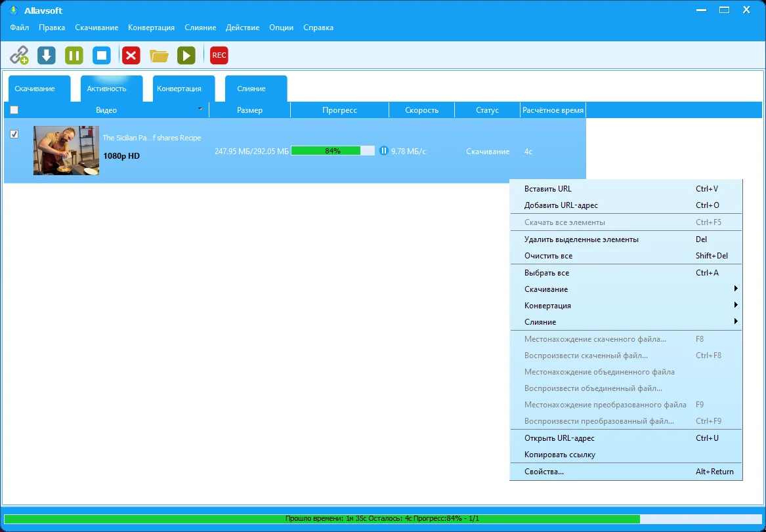Stop download using blue stop icon
This screenshot has width=766, height=532.
pyautogui.click(x=102, y=55)
